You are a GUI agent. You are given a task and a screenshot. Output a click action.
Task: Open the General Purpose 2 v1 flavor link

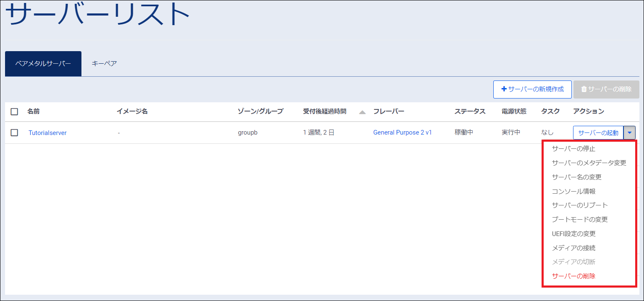tap(402, 132)
